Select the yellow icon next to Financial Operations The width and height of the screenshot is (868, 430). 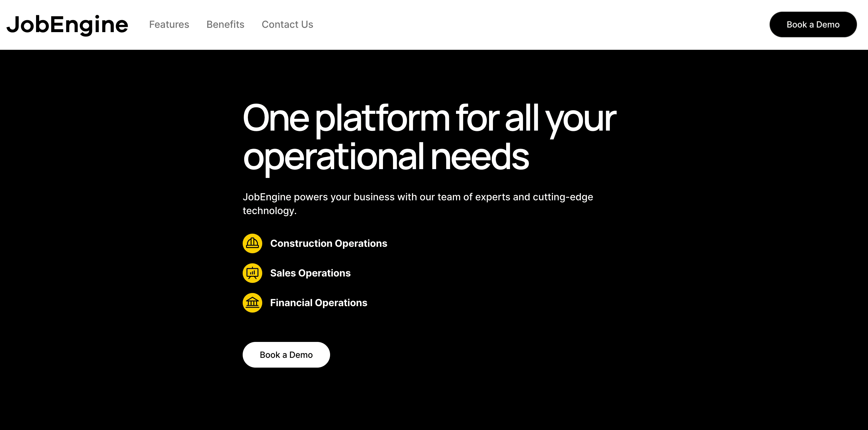click(x=252, y=302)
